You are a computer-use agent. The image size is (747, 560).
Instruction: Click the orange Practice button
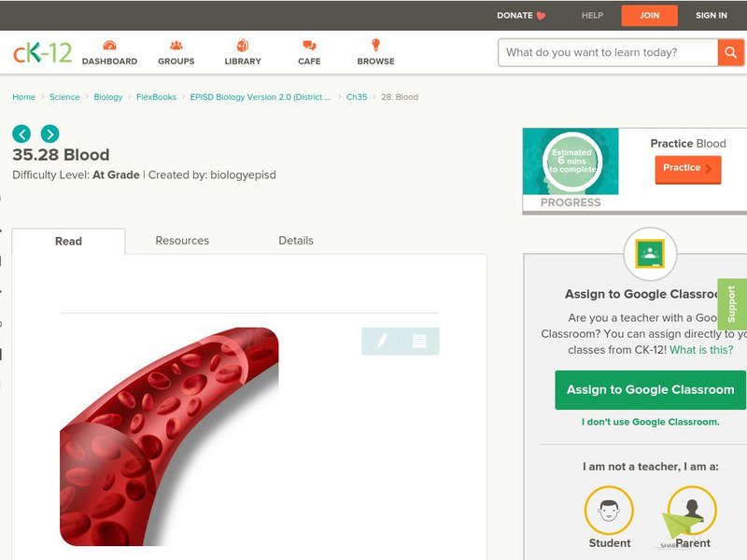click(688, 169)
